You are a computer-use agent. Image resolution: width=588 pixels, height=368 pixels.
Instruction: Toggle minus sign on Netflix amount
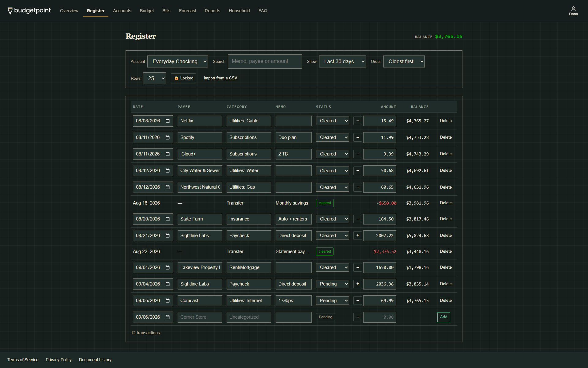click(357, 121)
